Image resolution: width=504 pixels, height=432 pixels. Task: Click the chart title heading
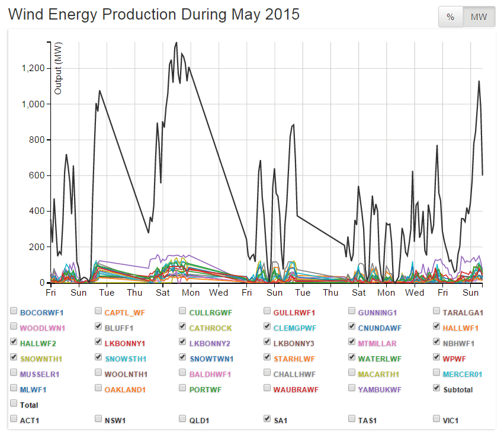tap(154, 15)
